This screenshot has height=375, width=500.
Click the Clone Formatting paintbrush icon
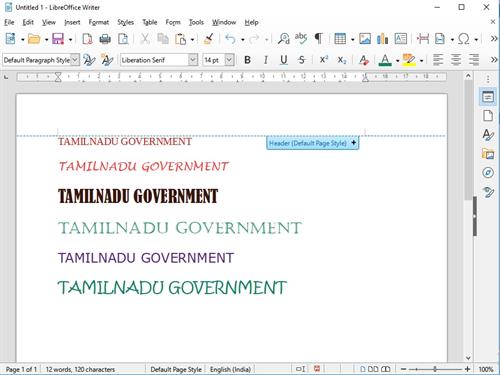point(209,39)
